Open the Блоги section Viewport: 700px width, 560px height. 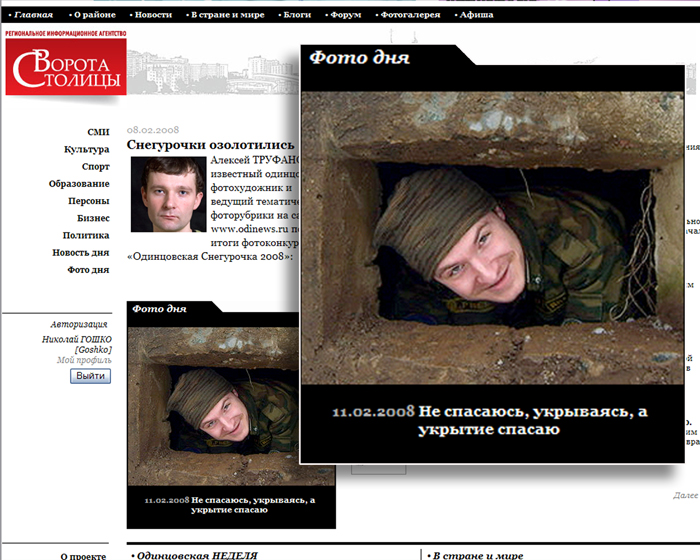pyautogui.click(x=297, y=15)
